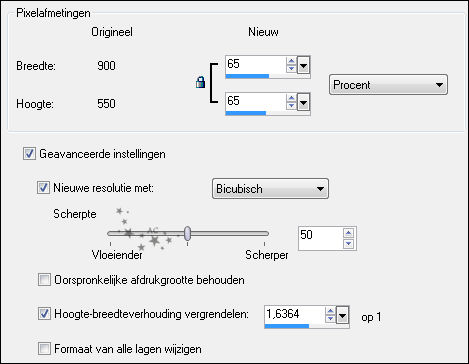Toggle Hoogte-breedteverhouding vergrendelen checkbox
Image resolution: width=469 pixels, height=364 pixels.
[44, 314]
